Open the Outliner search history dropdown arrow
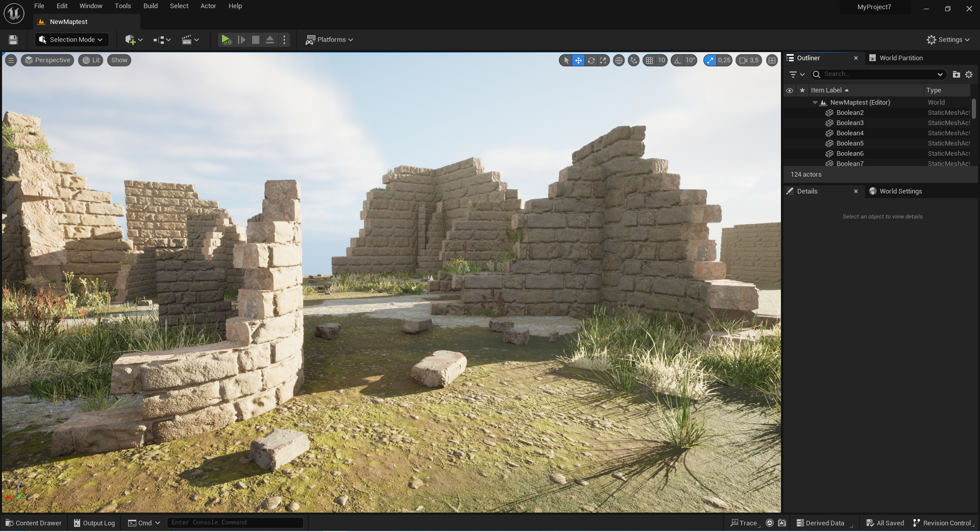Screen dimensions: 980x532 [x=940, y=75]
